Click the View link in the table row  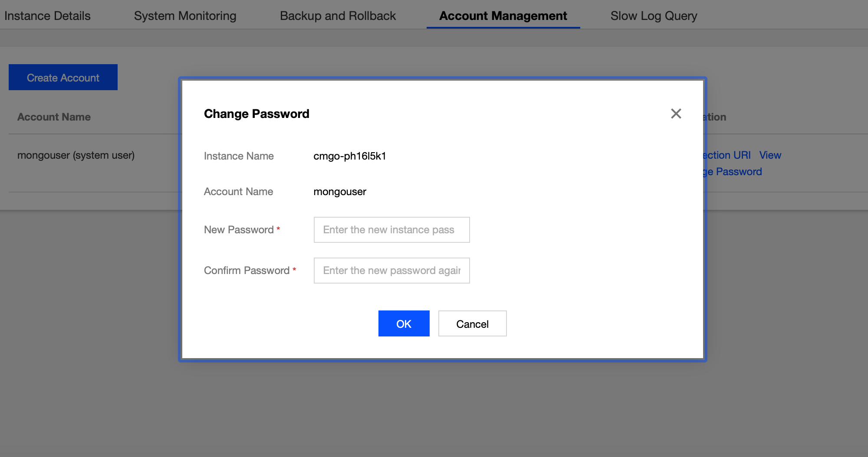(770, 155)
